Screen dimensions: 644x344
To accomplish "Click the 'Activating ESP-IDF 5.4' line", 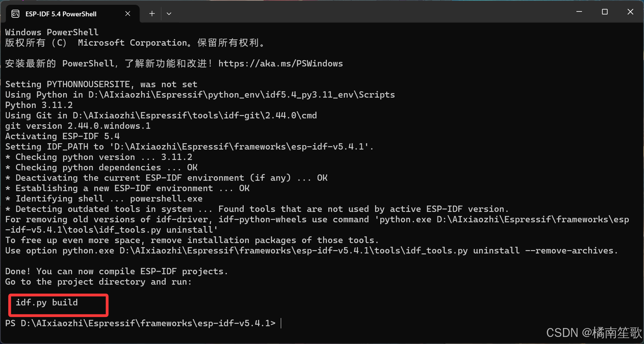I will tap(62, 136).
